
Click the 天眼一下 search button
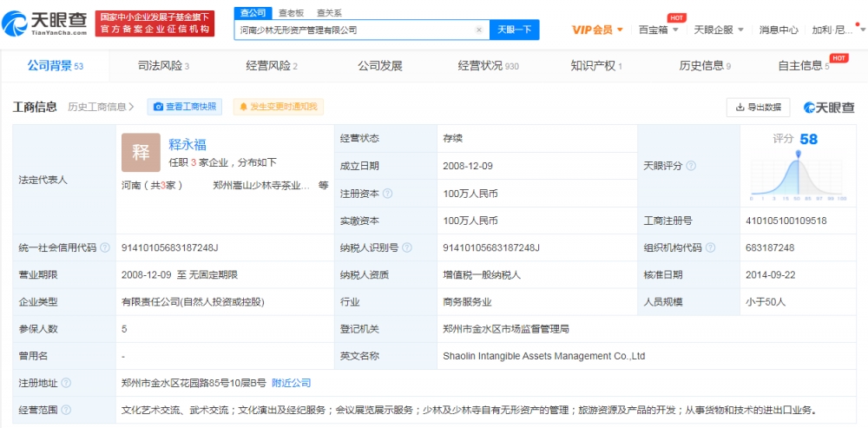[x=514, y=30]
